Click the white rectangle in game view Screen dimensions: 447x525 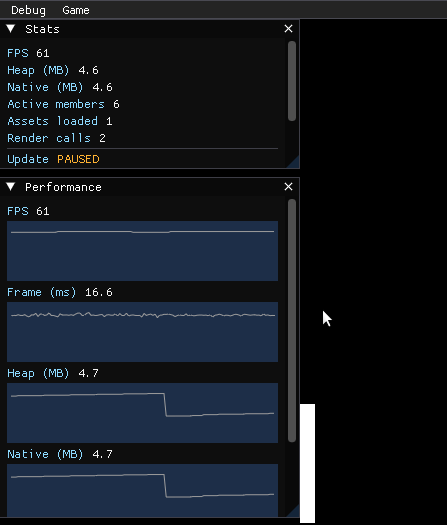(x=307, y=463)
